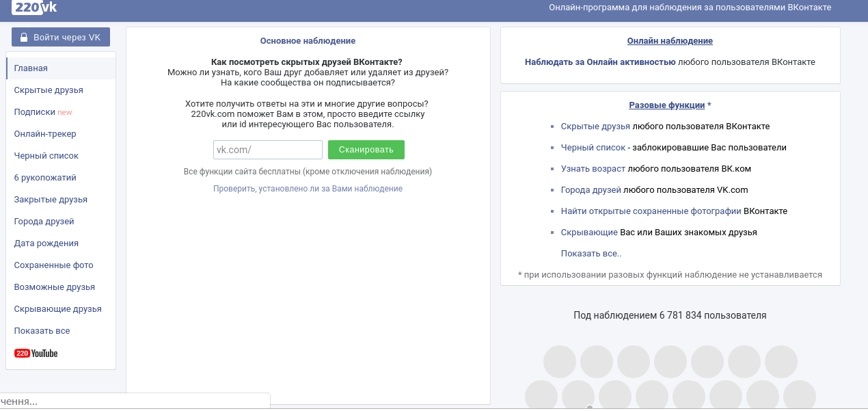Open Черный список link in Разовые функции list
The height and width of the screenshot is (411, 868).
tap(593, 148)
